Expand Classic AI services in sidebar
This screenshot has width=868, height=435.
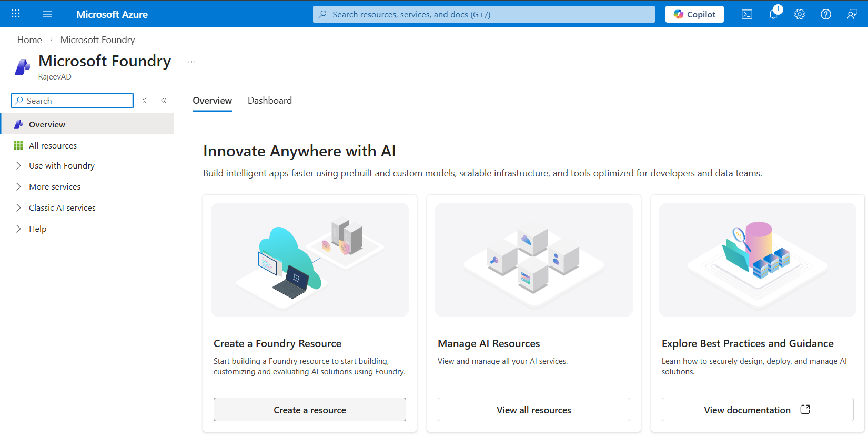19,207
